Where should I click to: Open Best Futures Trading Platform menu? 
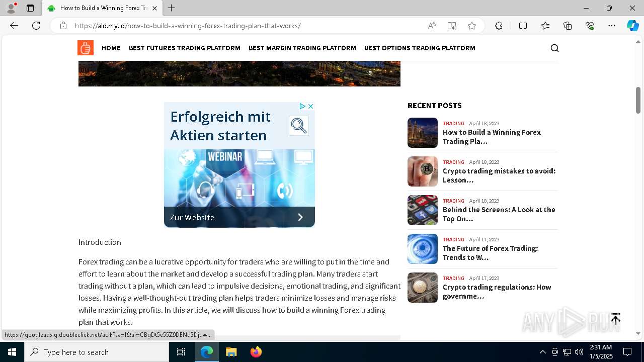pyautogui.click(x=185, y=48)
